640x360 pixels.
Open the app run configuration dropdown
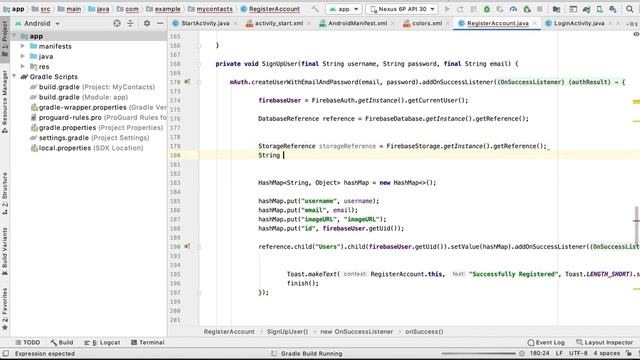tap(344, 9)
